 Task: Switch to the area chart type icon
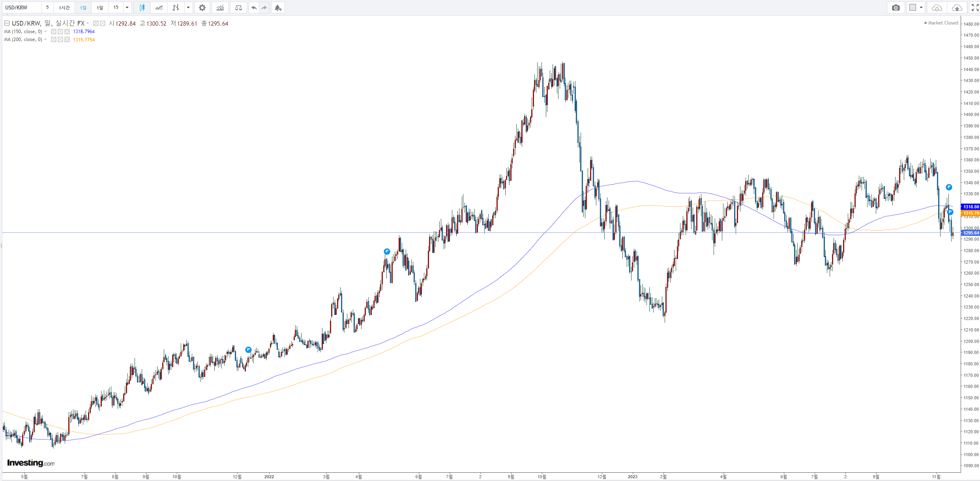(159, 7)
